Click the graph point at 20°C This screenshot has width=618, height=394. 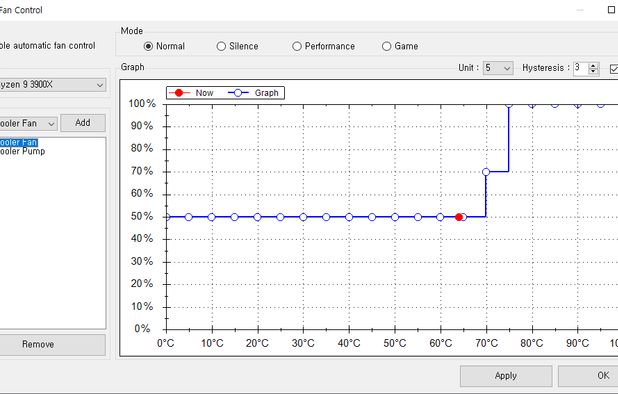tap(257, 217)
